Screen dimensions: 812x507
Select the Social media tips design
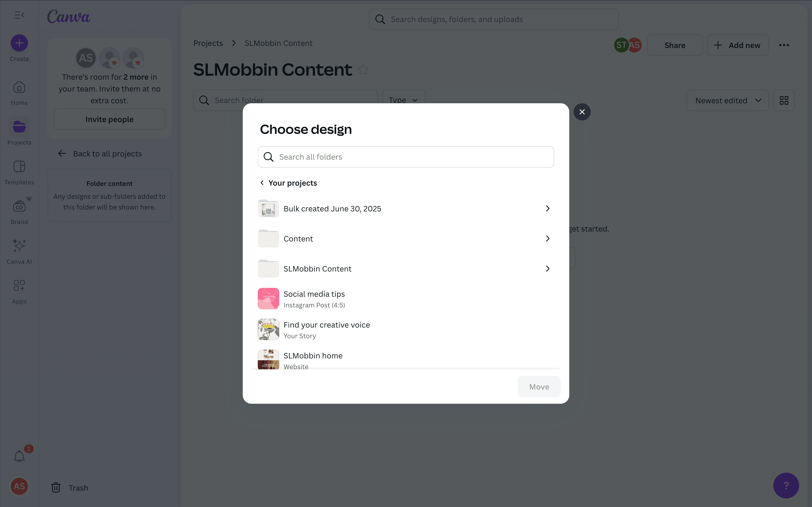(x=314, y=298)
